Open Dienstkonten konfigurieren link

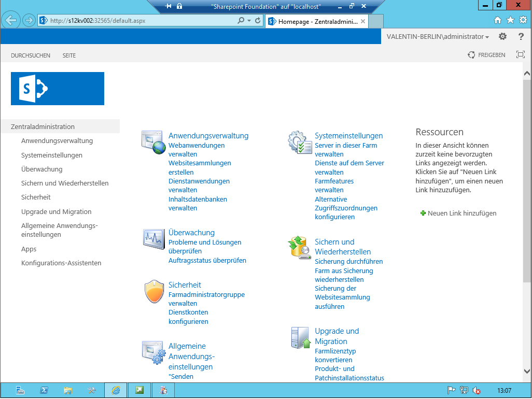[188, 317]
